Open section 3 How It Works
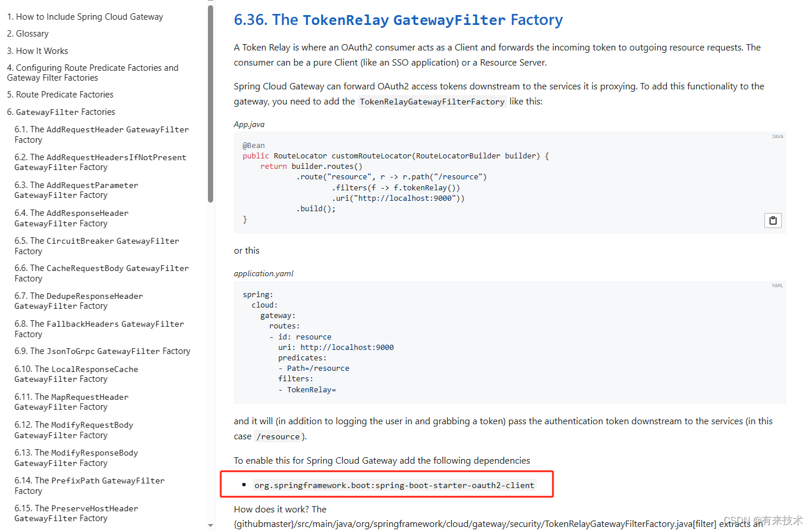 coord(37,50)
